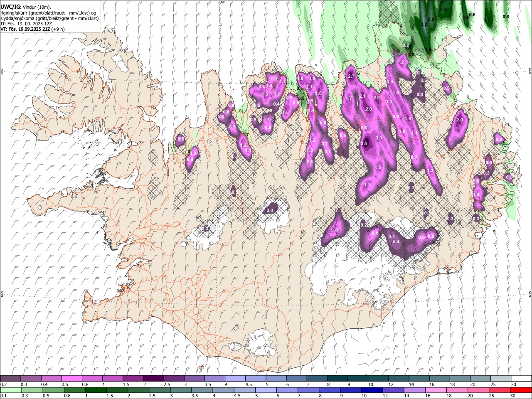Screen dimensions: 532x399
Task: Click the palest green 0.1 rain legend swatch
Action: click(x=11, y=390)
